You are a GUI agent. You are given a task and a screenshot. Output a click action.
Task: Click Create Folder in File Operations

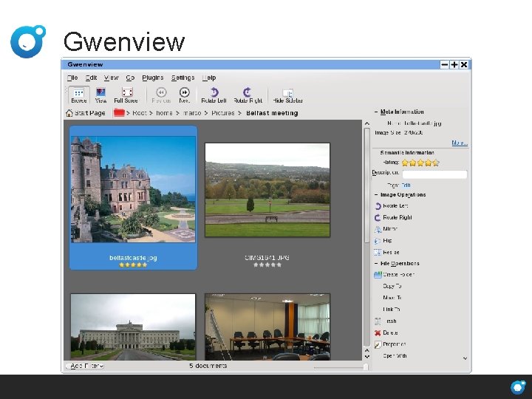coord(394,274)
